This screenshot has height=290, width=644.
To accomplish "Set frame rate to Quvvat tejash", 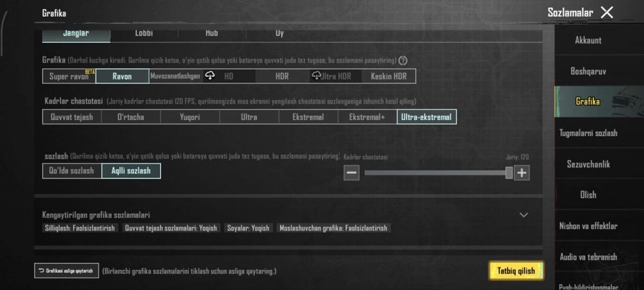I will coord(72,117).
